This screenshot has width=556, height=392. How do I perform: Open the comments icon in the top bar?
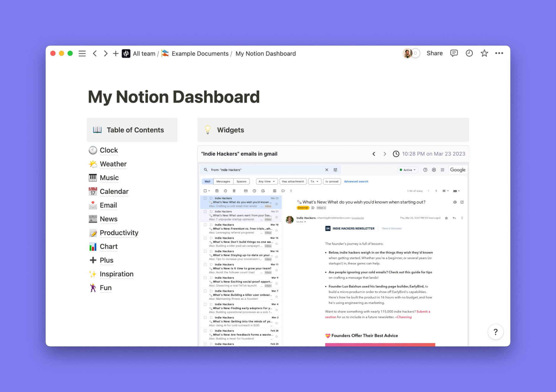pyautogui.click(x=454, y=53)
